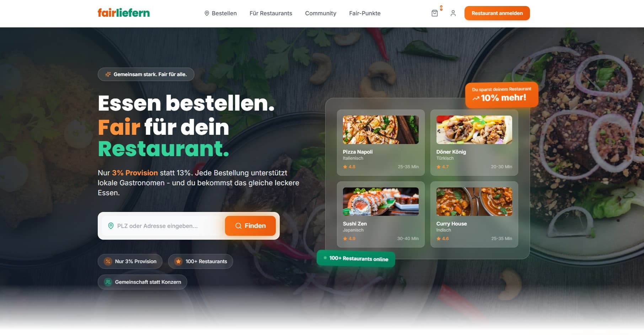Screen dimensions: 644x335
Task: Click the Finden search button
Action: point(250,226)
